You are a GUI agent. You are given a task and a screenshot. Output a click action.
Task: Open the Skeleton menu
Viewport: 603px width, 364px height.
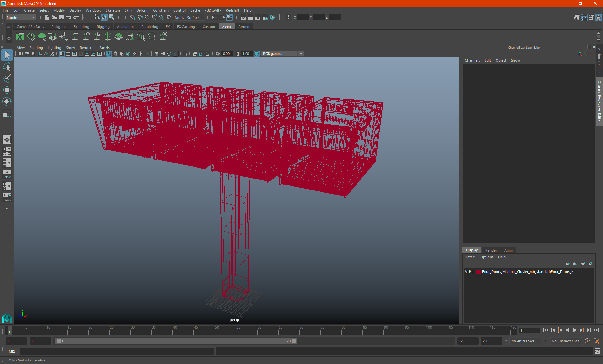click(112, 10)
